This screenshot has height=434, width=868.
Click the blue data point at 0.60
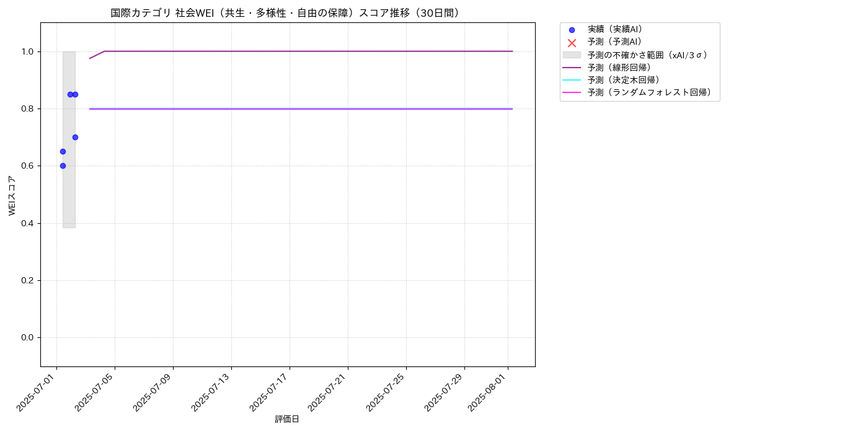63,166
